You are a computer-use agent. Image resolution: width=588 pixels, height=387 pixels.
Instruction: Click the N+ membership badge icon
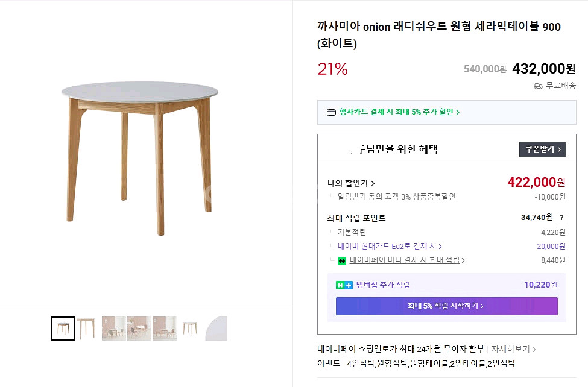(x=344, y=285)
